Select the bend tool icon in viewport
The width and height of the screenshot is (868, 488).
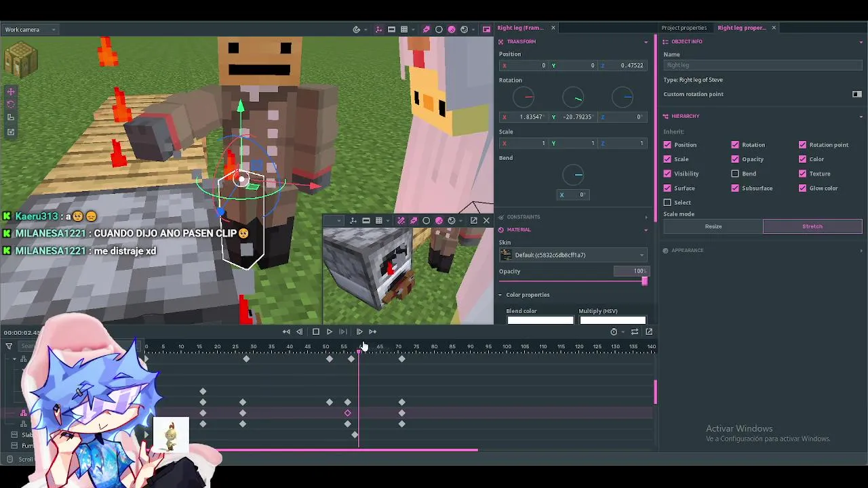point(11,118)
